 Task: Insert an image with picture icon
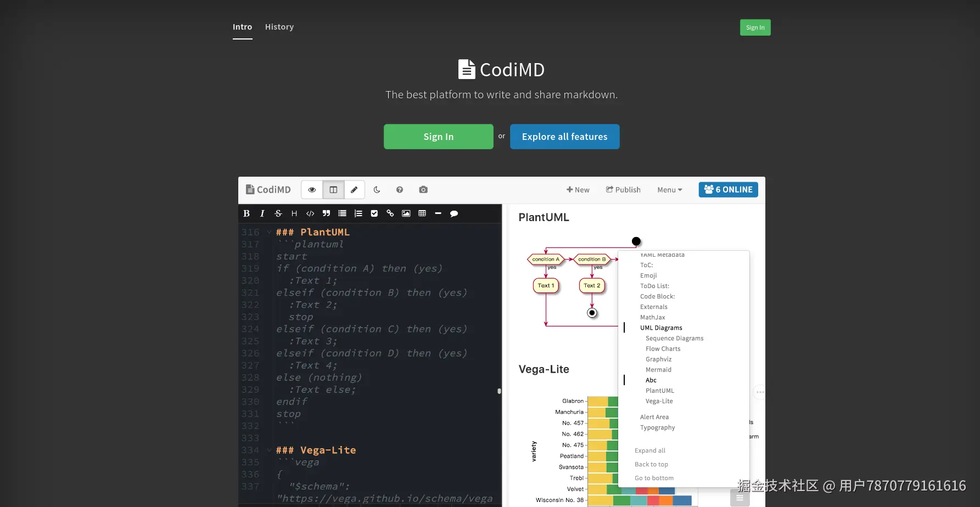click(x=406, y=213)
